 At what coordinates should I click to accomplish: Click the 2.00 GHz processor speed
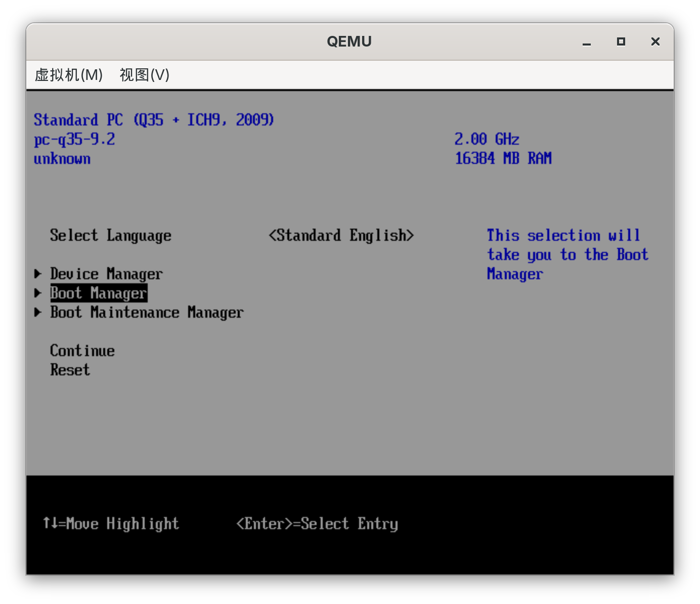click(487, 139)
